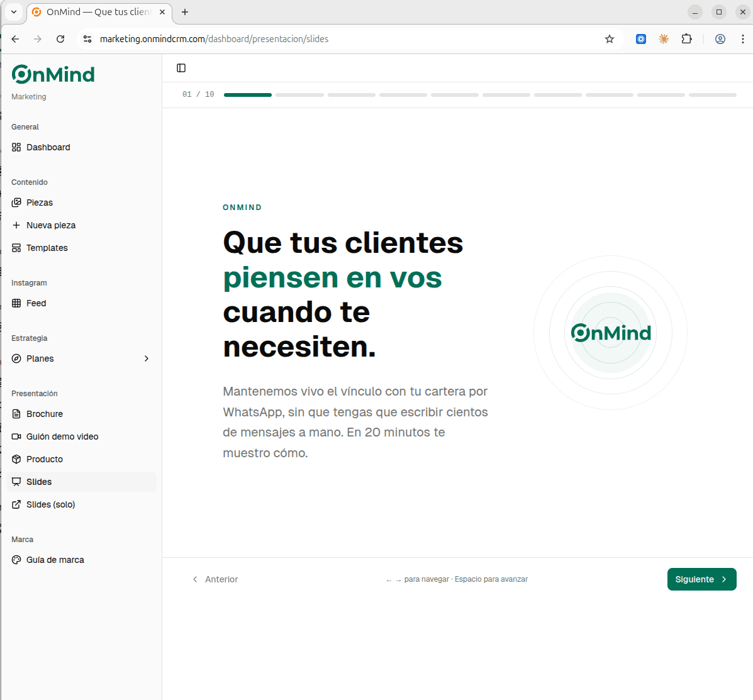Click the '01 / 10' slide counter

(198, 94)
